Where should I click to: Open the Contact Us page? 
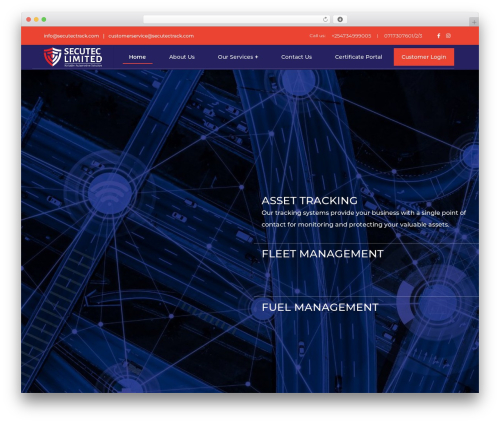(296, 57)
